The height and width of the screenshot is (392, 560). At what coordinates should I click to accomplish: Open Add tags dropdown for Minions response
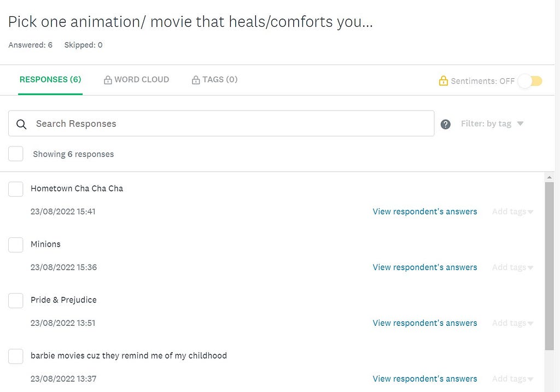512,267
